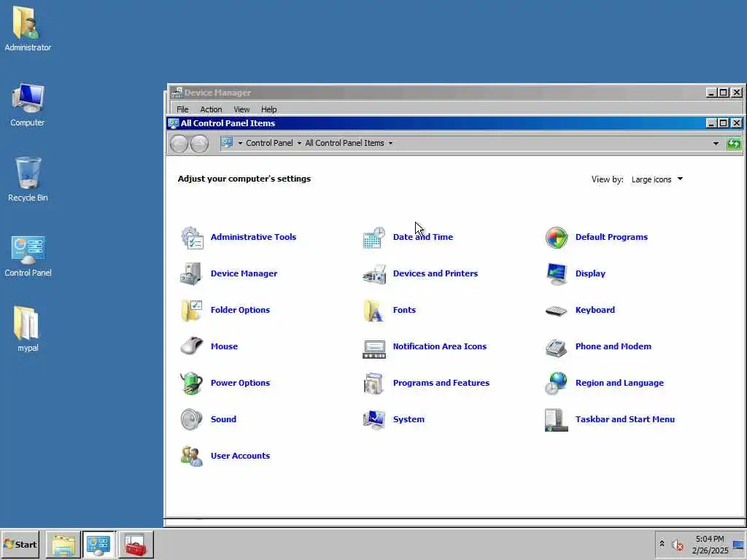This screenshot has height=560, width=747.
Task: Open the System computer icon
Action: (x=374, y=419)
